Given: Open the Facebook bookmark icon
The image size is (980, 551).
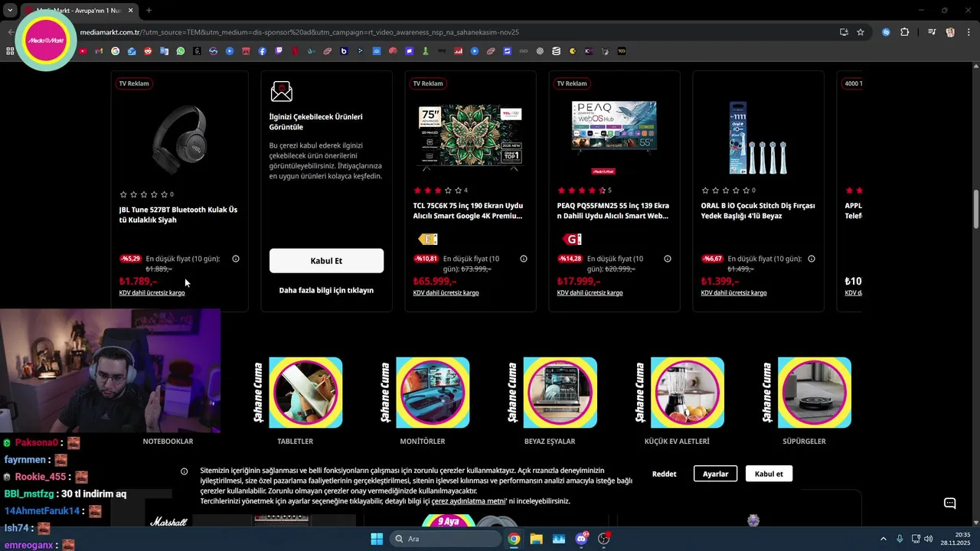Looking at the screenshot, I should (x=263, y=51).
